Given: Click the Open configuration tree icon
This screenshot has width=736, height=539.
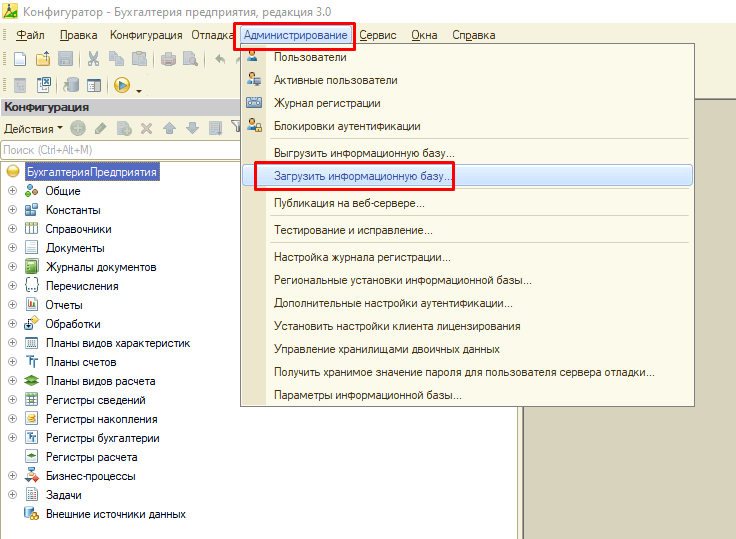Looking at the screenshot, I should pos(20,85).
